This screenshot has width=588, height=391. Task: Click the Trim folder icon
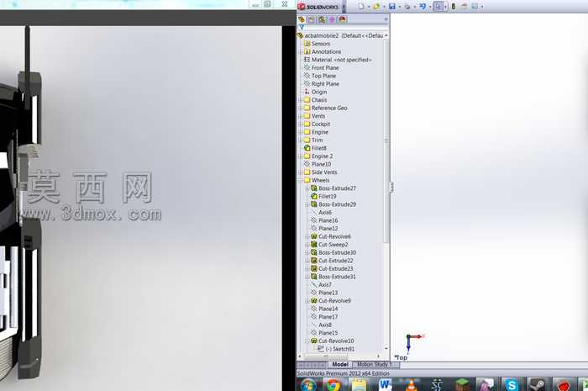pos(307,140)
